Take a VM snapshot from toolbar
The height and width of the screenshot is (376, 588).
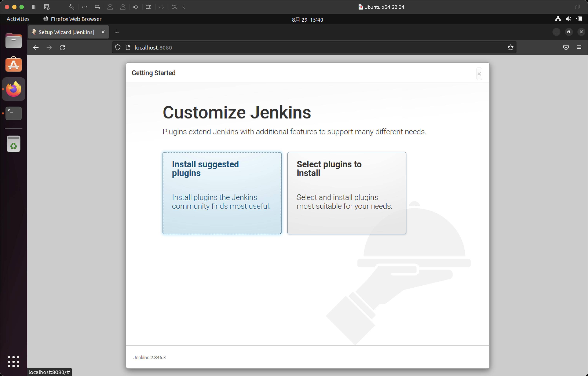47,7
